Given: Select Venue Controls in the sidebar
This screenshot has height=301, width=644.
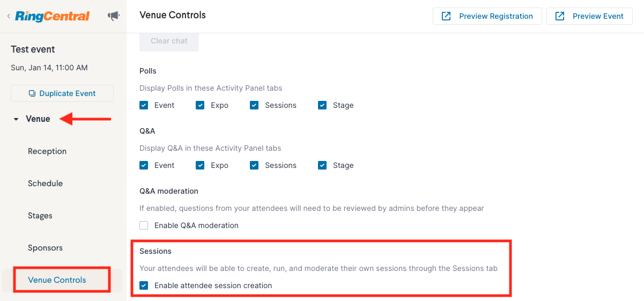Looking at the screenshot, I should (57, 280).
